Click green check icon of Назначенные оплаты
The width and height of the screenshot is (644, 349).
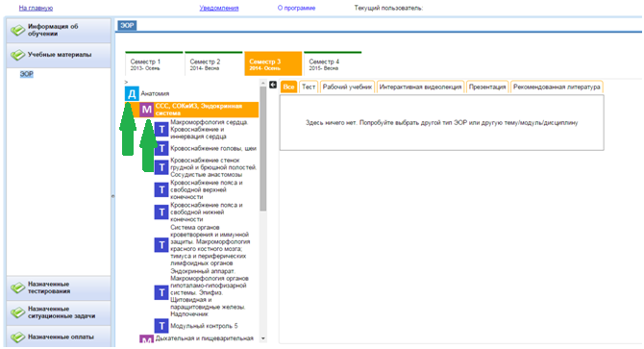[17, 337]
